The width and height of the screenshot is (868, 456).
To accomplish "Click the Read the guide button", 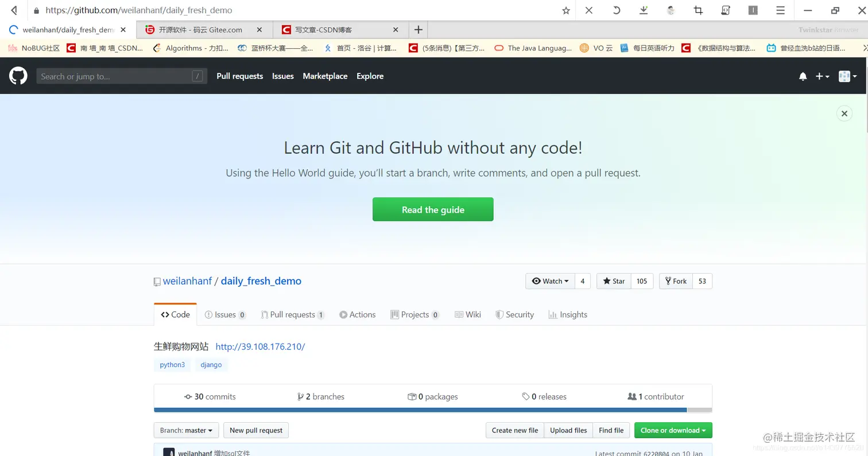I will [433, 209].
